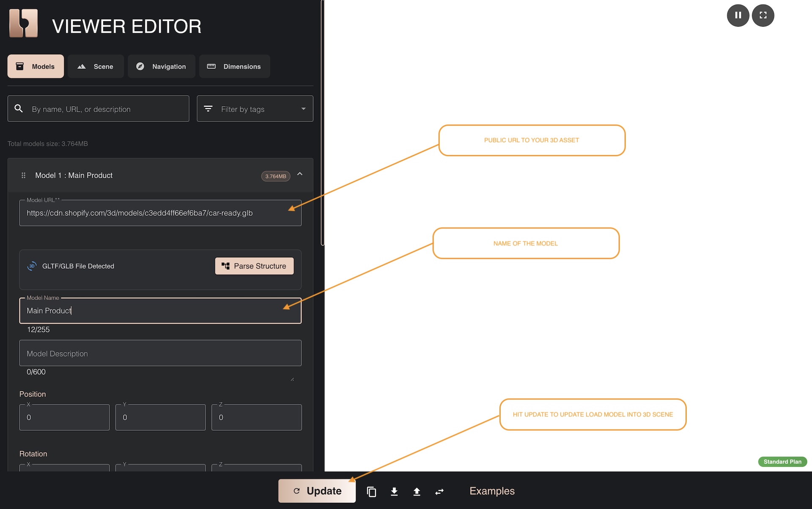
Task: Click the Standard Plan badge
Action: pos(782,462)
